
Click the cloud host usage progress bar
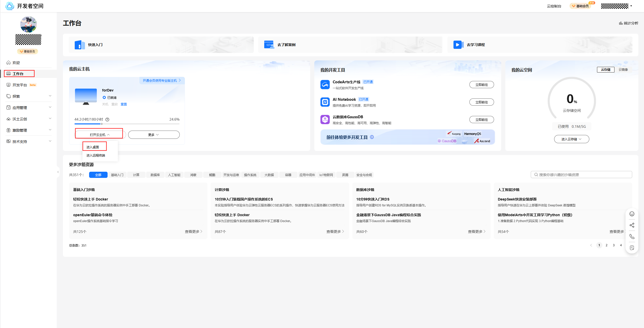click(127, 124)
